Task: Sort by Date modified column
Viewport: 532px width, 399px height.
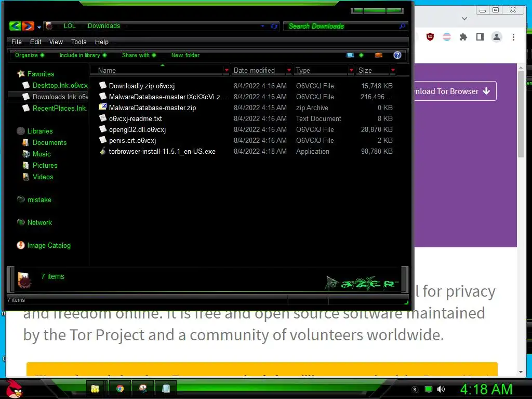Action: coord(254,70)
